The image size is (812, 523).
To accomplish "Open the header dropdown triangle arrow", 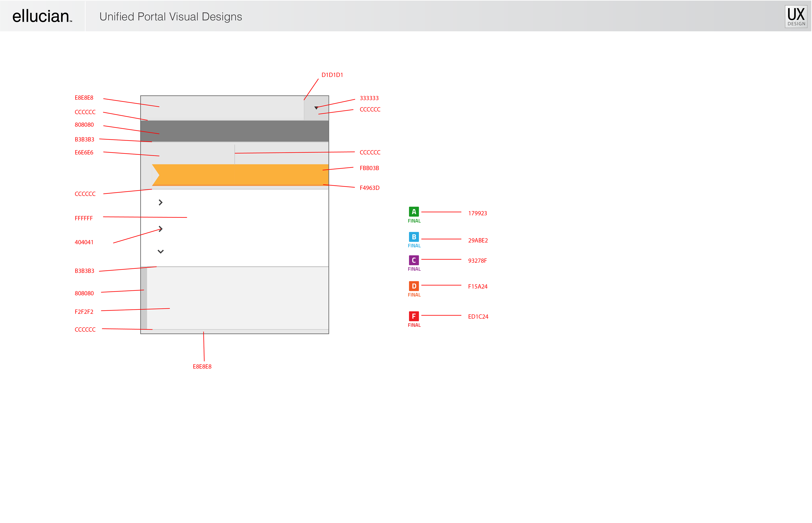I will click(316, 108).
